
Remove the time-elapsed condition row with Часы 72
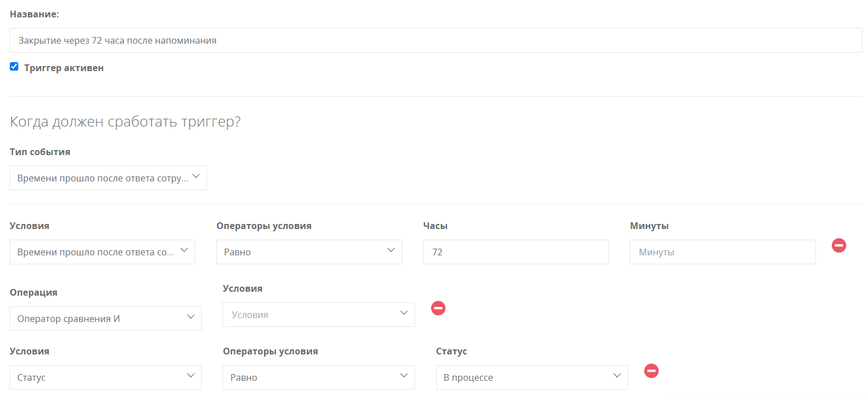click(838, 245)
